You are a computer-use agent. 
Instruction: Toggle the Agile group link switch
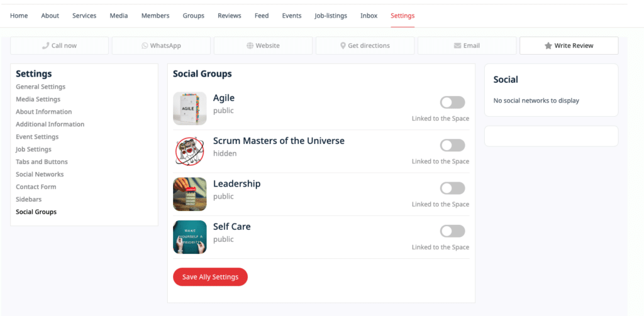tap(453, 102)
